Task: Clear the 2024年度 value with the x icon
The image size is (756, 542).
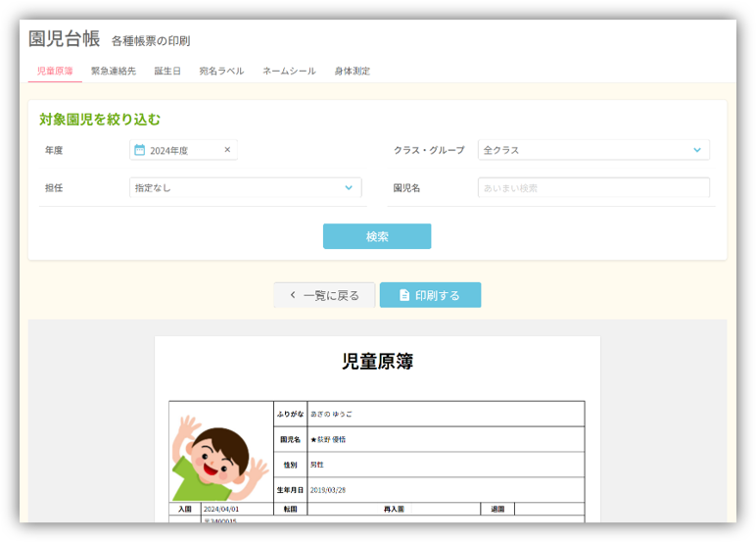Action: (x=227, y=150)
